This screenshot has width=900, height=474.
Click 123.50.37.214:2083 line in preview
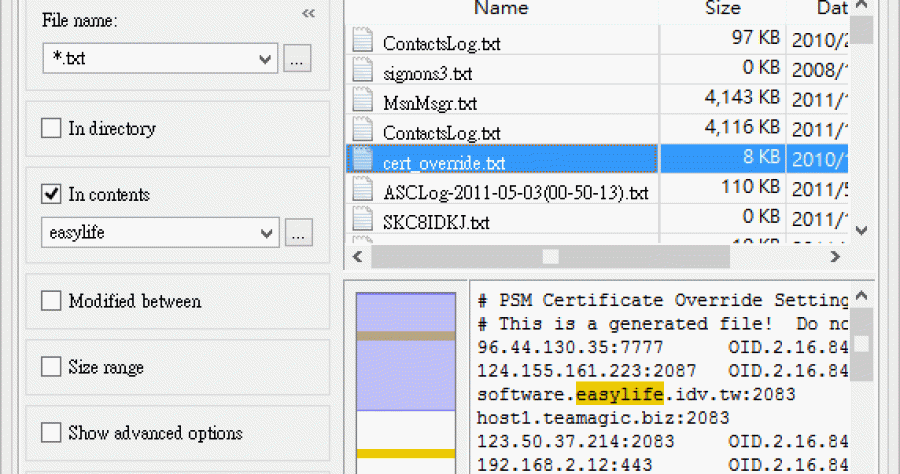click(663, 441)
